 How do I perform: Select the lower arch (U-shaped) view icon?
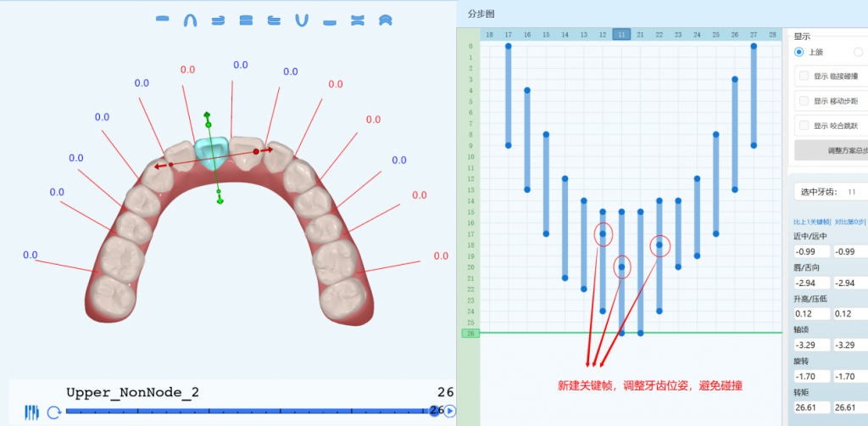(301, 20)
